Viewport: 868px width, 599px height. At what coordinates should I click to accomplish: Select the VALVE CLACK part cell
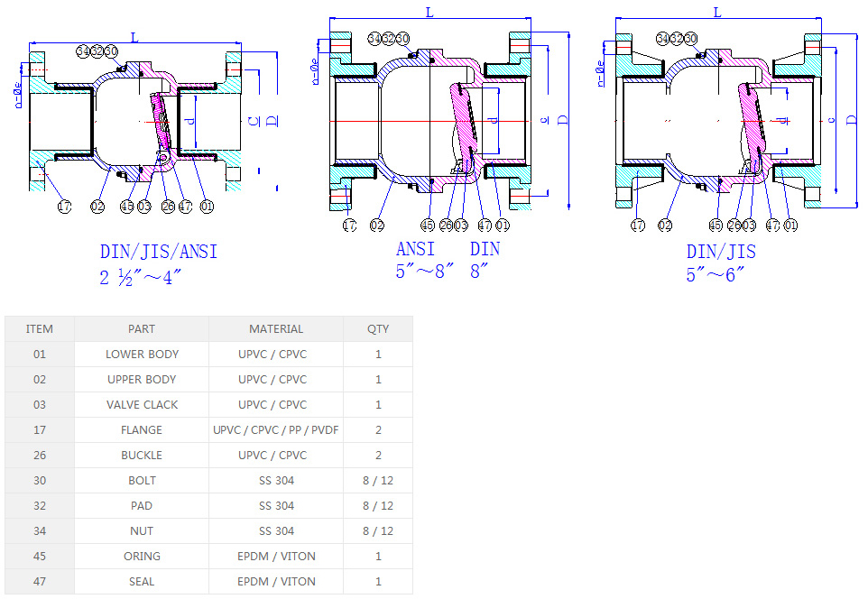[x=142, y=405]
